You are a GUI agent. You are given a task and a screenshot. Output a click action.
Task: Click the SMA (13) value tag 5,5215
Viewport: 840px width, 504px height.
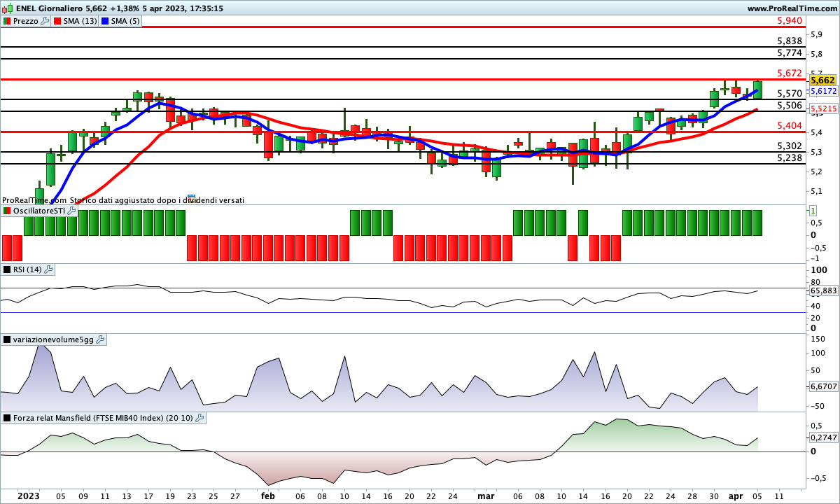click(x=823, y=109)
